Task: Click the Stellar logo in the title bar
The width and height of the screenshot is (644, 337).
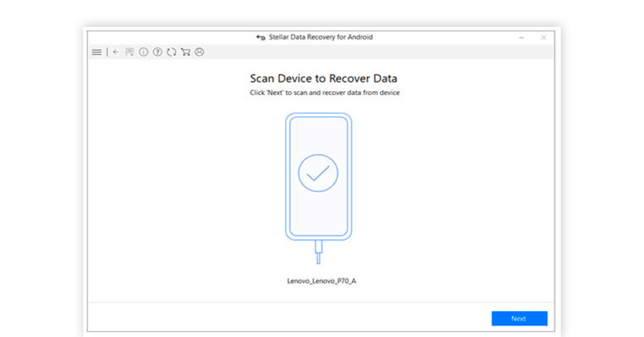Action: [261, 38]
